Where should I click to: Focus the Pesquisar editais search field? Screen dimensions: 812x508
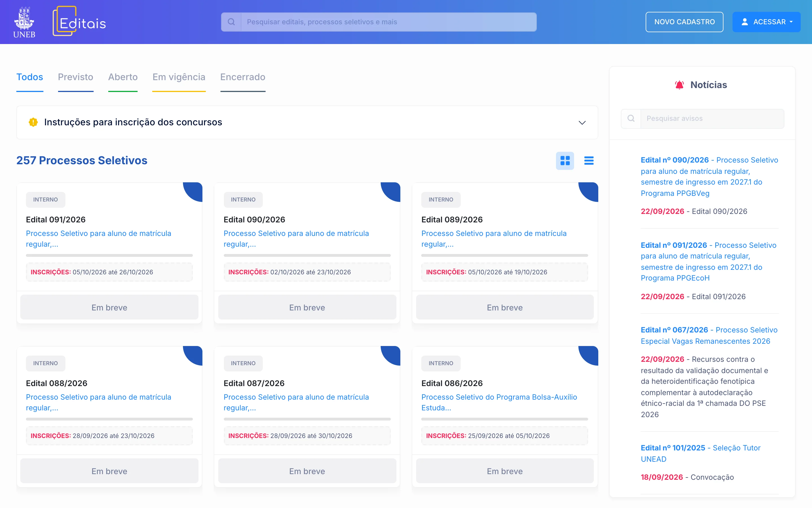(389, 22)
